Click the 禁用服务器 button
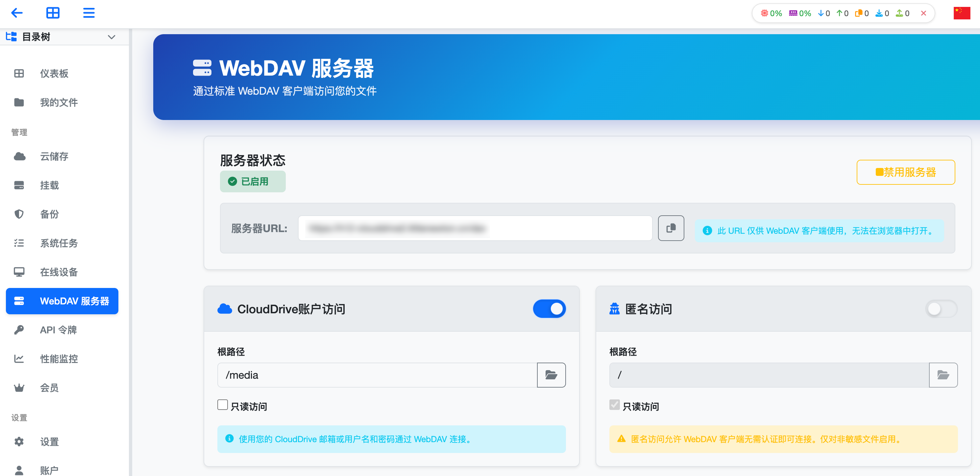The height and width of the screenshot is (476, 980). (x=906, y=172)
